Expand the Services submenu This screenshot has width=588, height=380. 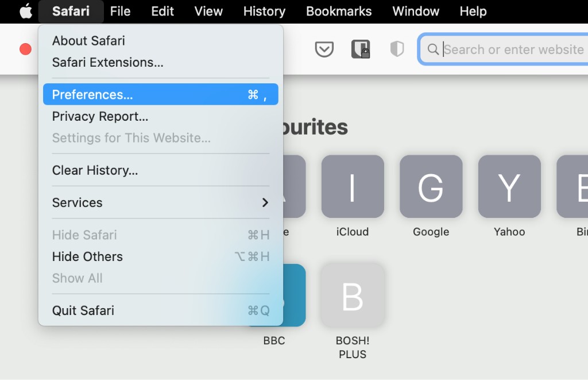click(x=161, y=202)
